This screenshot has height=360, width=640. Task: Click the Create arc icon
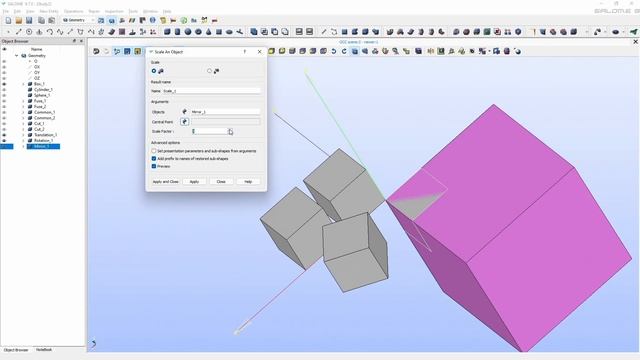pyautogui.click(x=50, y=31)
